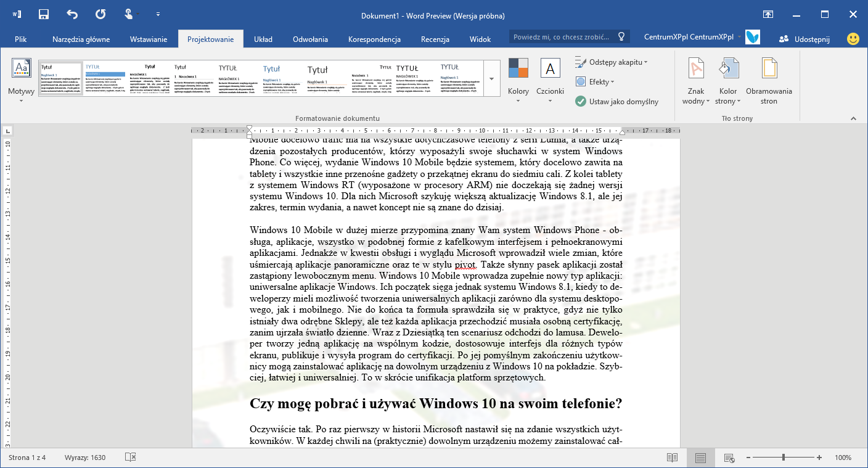Click the zoom in plus button
Screen dimensions: 868x468
819,458
